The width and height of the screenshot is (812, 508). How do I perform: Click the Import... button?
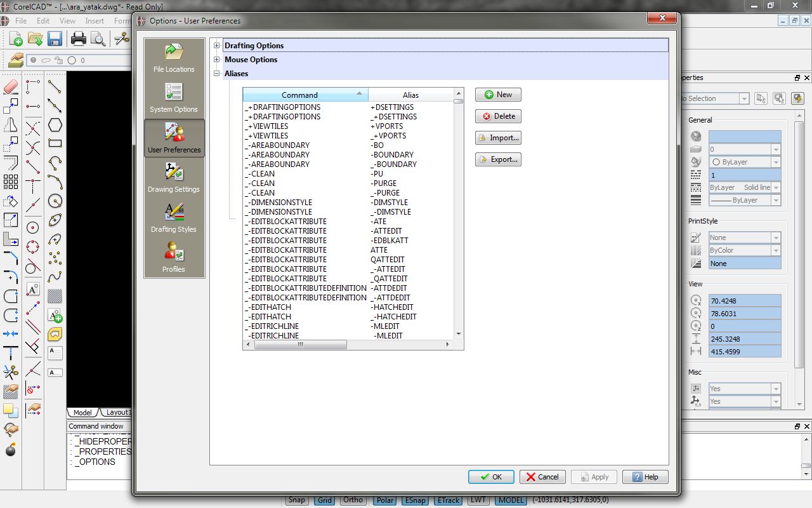click(498, 138)
